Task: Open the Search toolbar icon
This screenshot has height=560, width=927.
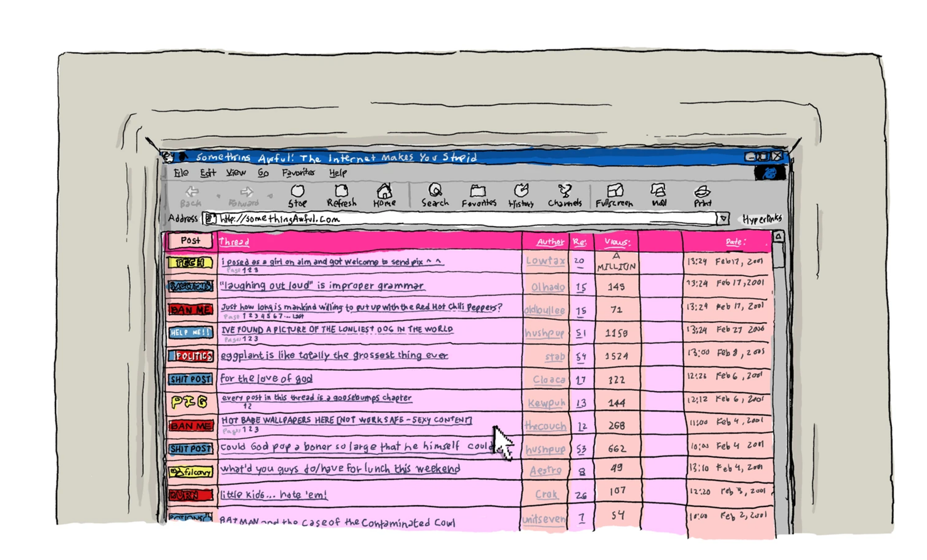Action: point(435,195)
